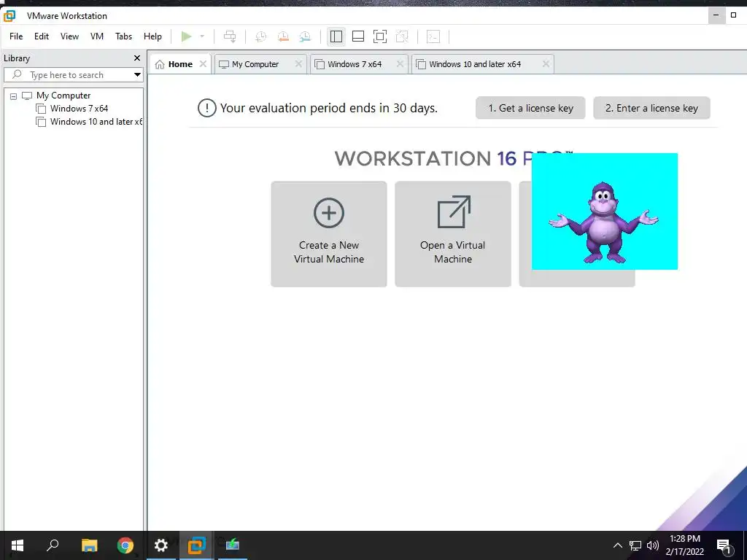747x560 pixels.
Task: Show hidden tray icons chevron
Action: [x=617, y=545]
